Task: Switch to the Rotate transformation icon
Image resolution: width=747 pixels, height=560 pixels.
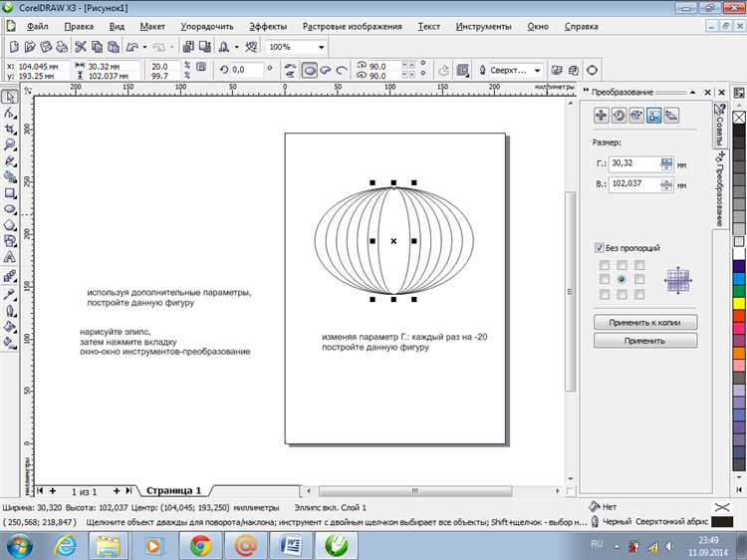Action: [619, 116]
